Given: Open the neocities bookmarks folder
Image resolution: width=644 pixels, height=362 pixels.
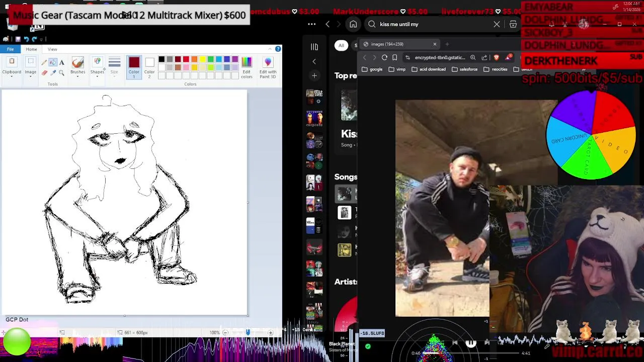Looking at the screenshot, I should (x=496, y=69).
